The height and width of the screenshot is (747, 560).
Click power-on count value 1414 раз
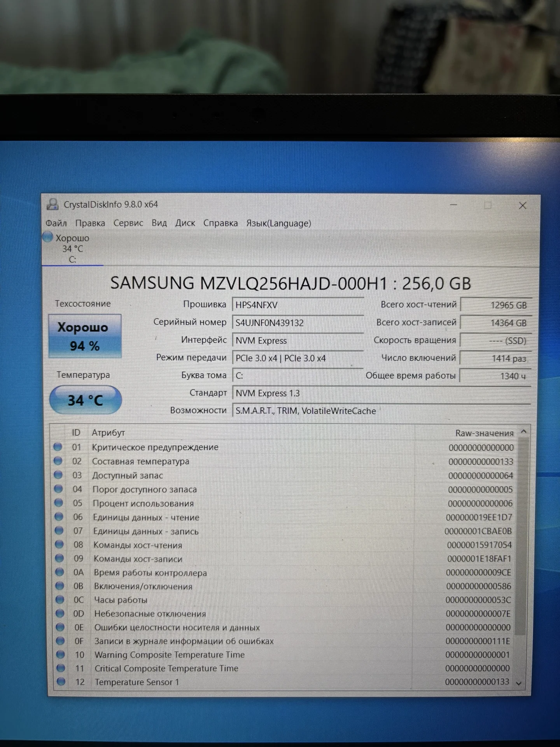495,358
